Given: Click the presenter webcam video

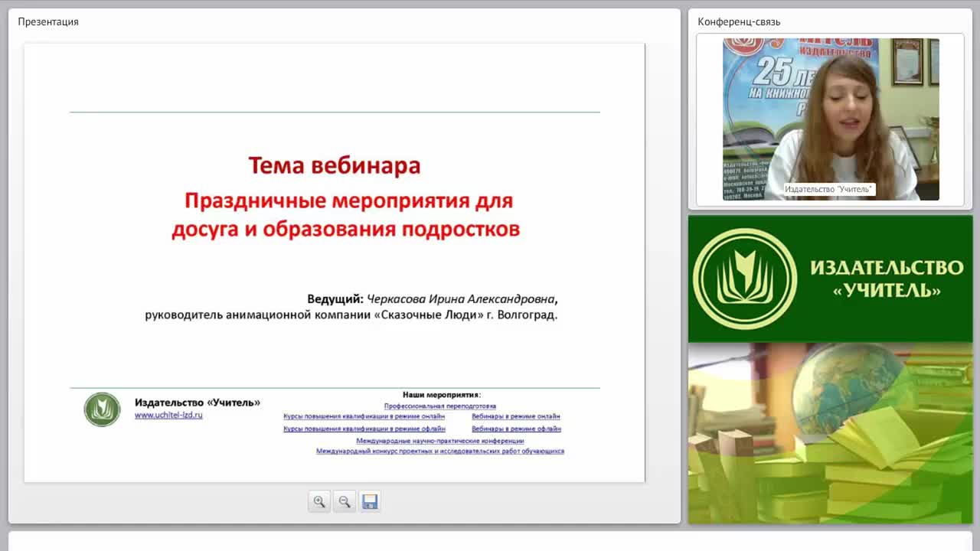Looking at the screenshot, I should click(831, 119).
